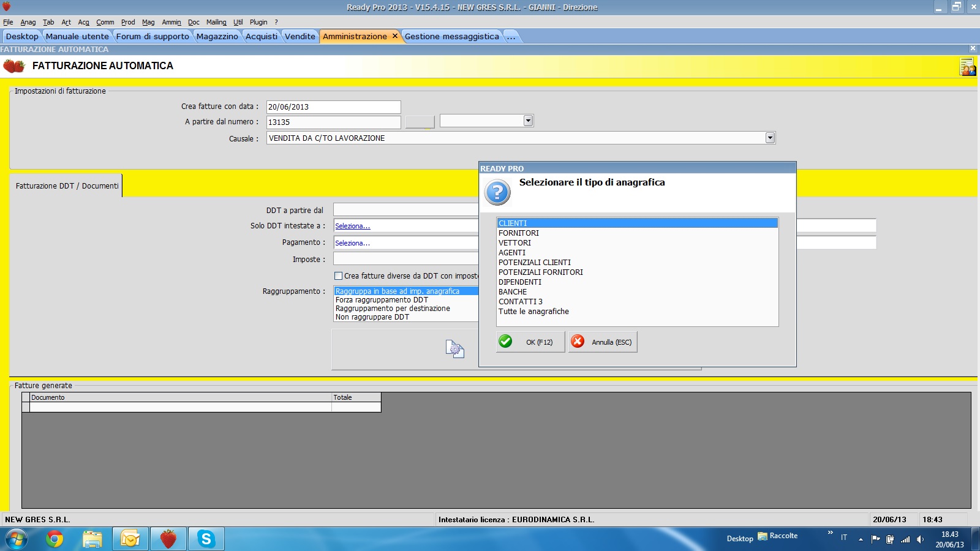Expand taskbar toolbar overflow chevron
The width and height of the screenshot is (980, 551).
(x=831, y=533)
